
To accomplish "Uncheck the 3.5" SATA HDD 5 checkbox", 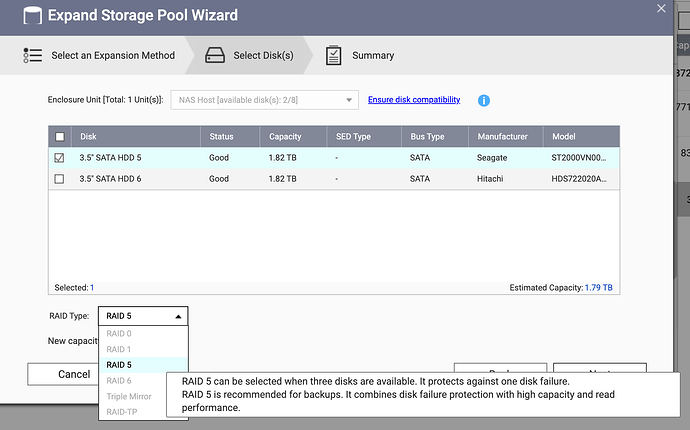I will click(60, 157).
